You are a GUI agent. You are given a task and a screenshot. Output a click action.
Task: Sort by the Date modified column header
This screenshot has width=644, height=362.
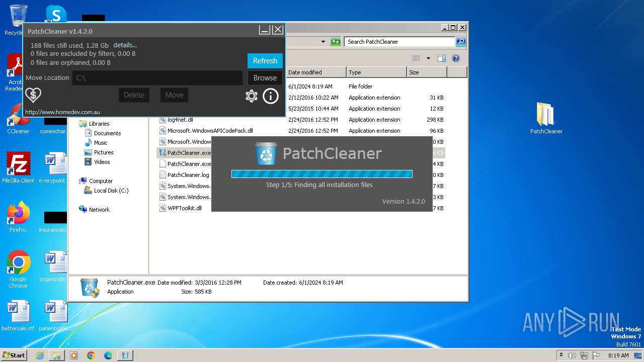click(316, 72)
